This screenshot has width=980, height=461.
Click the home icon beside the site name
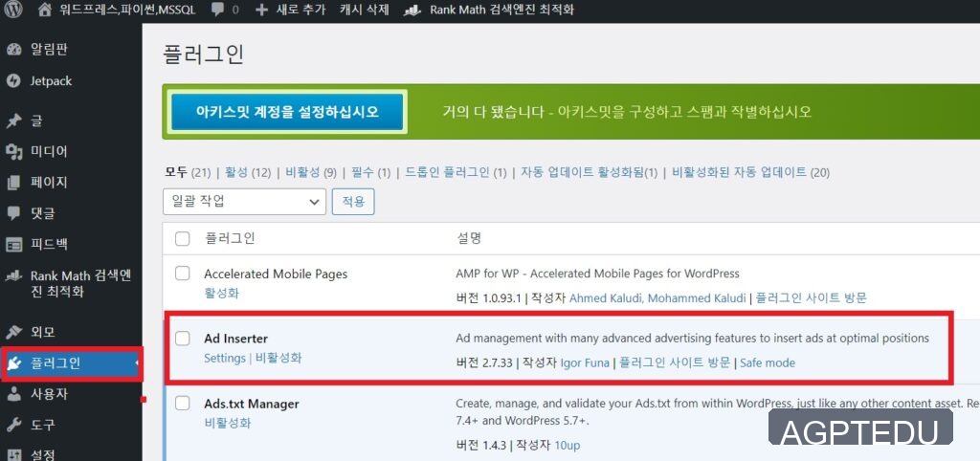[44, 10]
